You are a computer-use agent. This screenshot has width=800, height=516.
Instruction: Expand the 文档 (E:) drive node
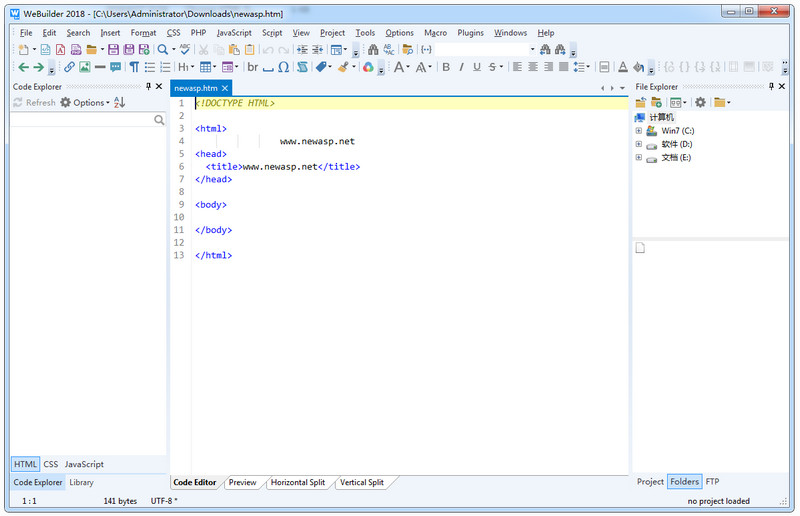[638, 157]
